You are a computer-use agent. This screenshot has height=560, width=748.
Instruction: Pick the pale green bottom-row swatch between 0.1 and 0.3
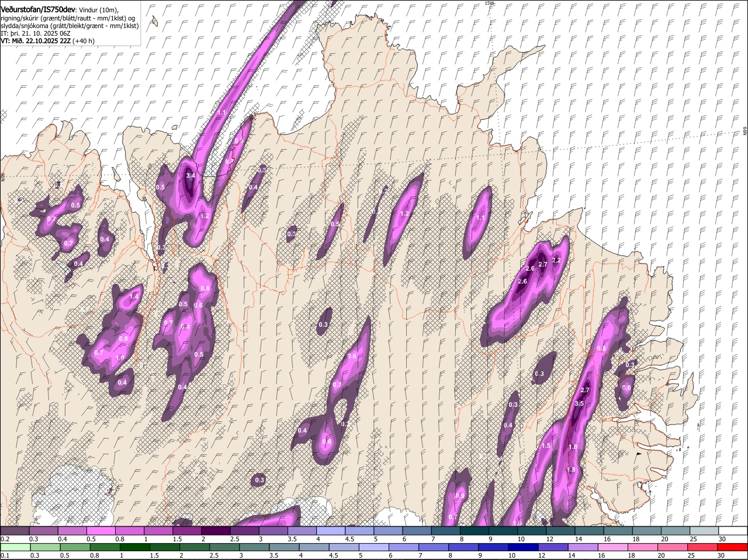[15, 548]
